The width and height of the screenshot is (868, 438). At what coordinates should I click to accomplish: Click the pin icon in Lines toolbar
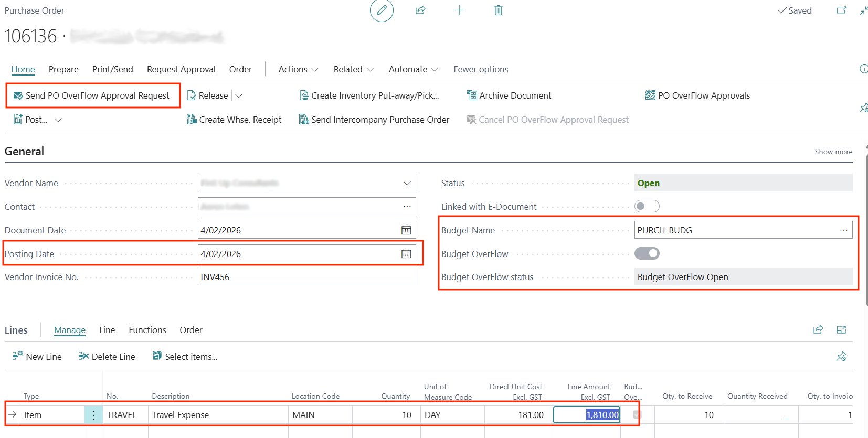pos(841,357)
